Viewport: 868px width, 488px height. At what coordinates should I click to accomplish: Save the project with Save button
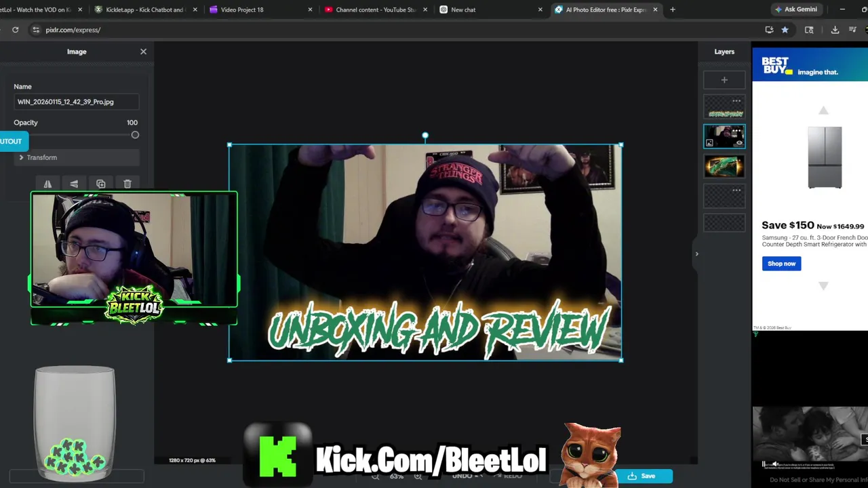[642, 476]
